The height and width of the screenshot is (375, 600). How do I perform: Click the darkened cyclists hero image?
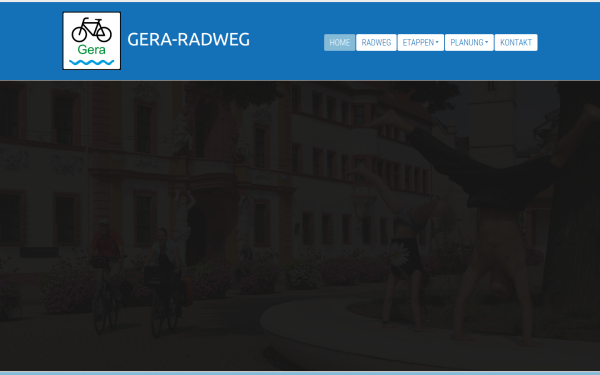[300, 226]
